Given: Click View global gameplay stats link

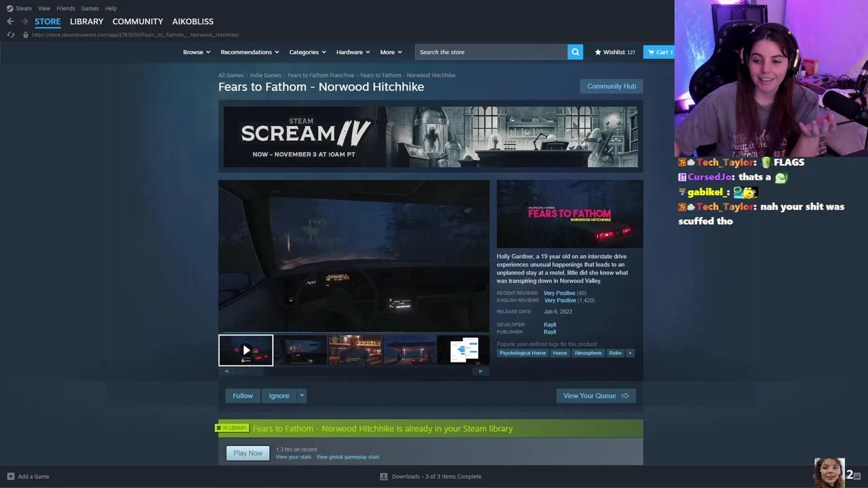Looking at the screenshot, I should coord(348,457).
